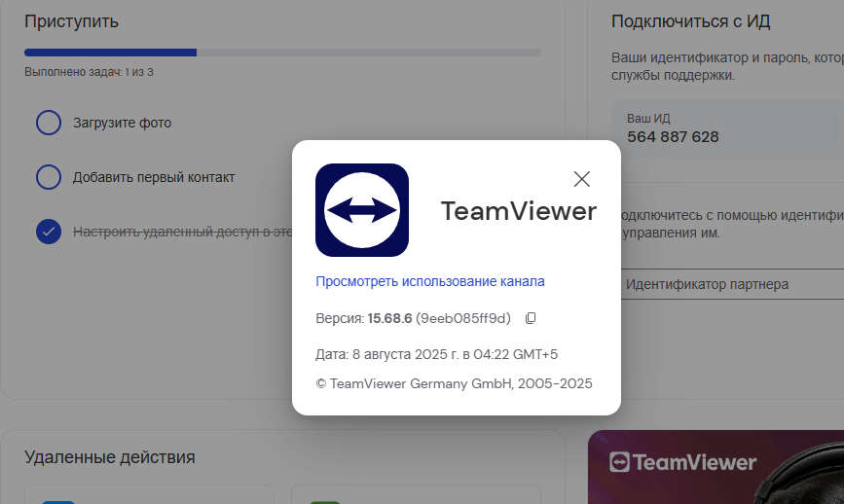Click the 'Приступить' heading

(x=71, y=21)
